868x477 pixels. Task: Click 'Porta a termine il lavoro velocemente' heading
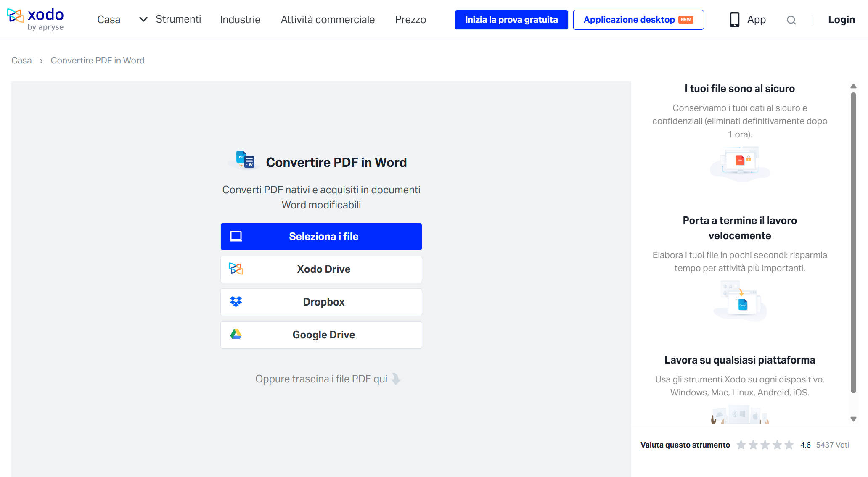[x=740, y=228]
